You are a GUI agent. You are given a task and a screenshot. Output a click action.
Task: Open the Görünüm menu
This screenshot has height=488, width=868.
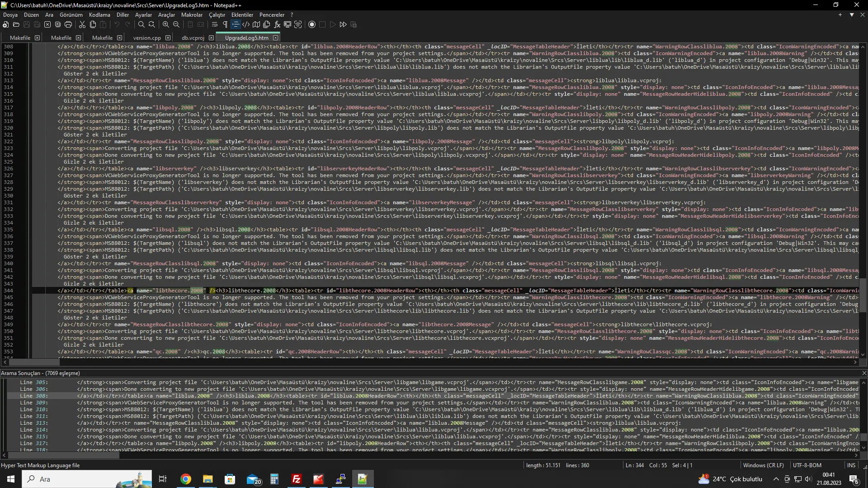pos(71,15)
